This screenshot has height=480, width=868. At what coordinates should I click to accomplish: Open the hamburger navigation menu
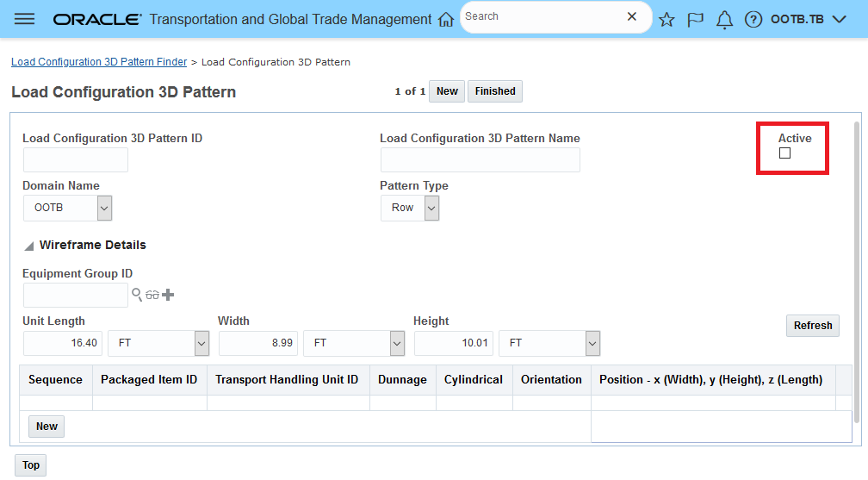(25, 19)
